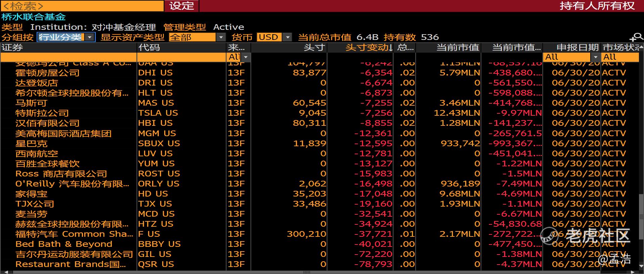Select the 西南航空 security
This screenshot has height=274, width=644.
37,154
